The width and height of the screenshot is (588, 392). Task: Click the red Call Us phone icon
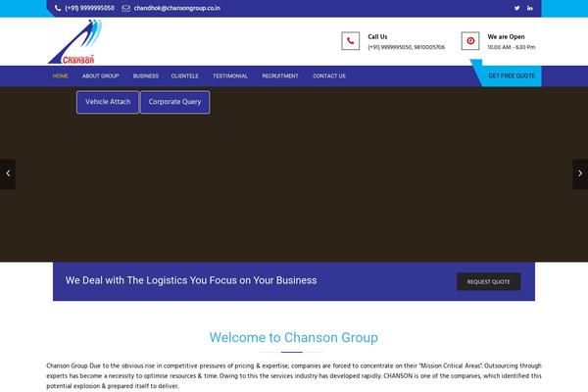coord(351,41)
